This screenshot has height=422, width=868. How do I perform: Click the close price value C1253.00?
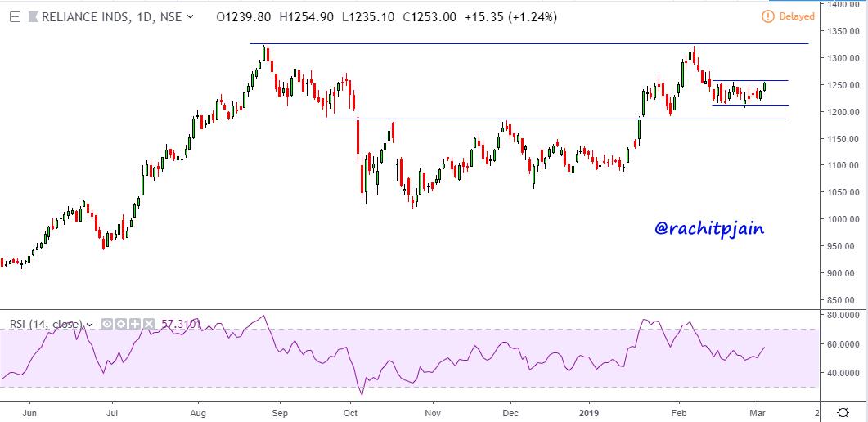click(430, 17)
